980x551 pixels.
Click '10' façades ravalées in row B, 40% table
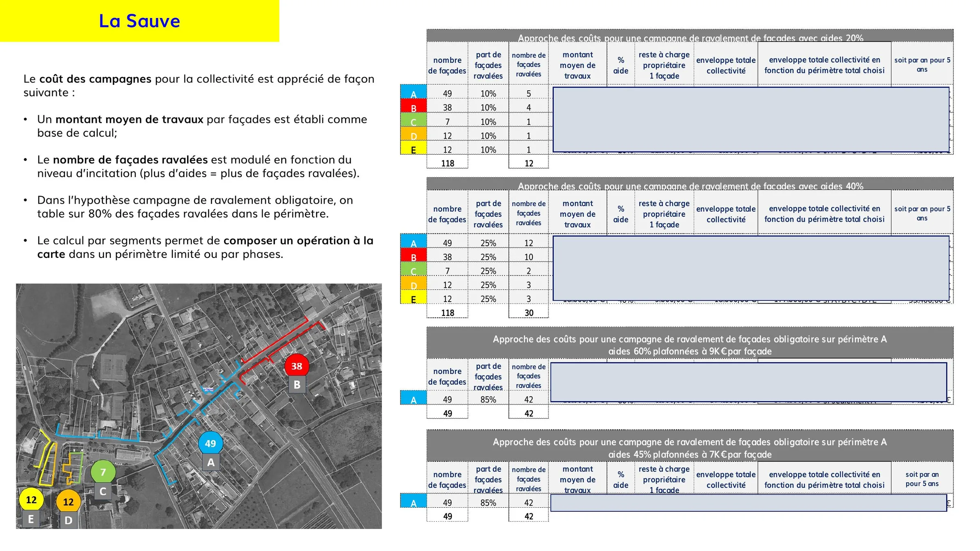pyautogui.click(x=529, y=257)
